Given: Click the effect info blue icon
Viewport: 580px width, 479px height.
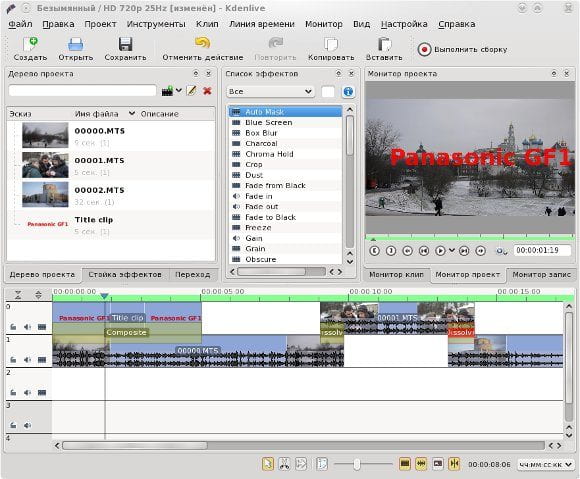Looking at the screenshot, I should [x=348, y=91].
